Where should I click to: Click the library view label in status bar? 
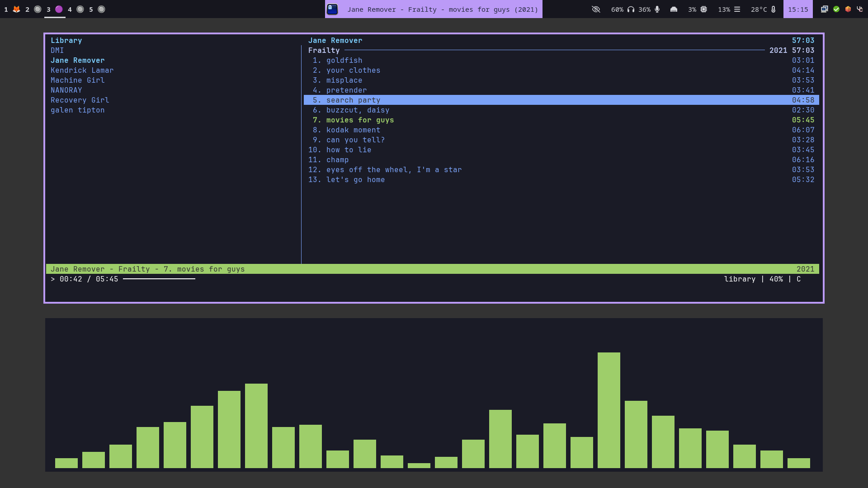[740, 279]
